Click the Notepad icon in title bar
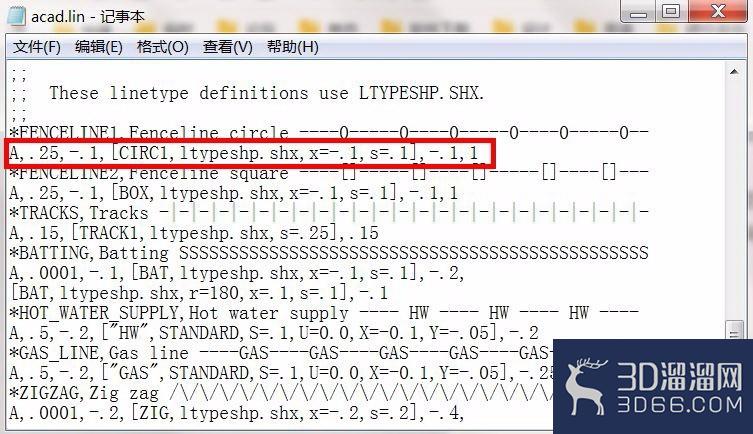The height and width of the screenshot is (434, 753). coord(15,16)
